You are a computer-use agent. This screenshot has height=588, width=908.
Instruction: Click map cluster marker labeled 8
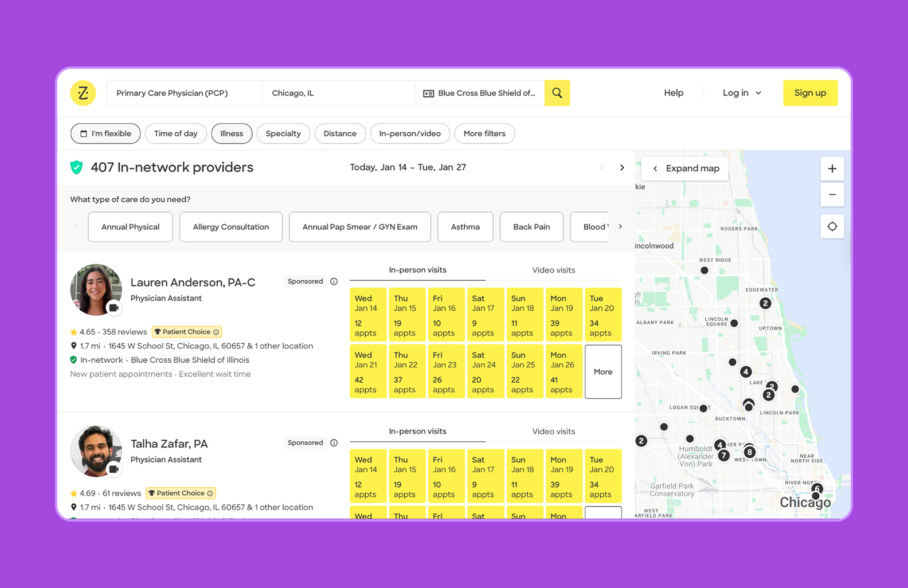pos(749,452)
